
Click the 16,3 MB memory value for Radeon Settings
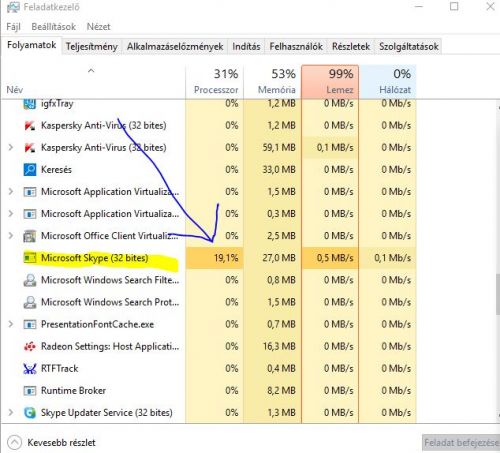pyautogui.click(x=279, y=347)
